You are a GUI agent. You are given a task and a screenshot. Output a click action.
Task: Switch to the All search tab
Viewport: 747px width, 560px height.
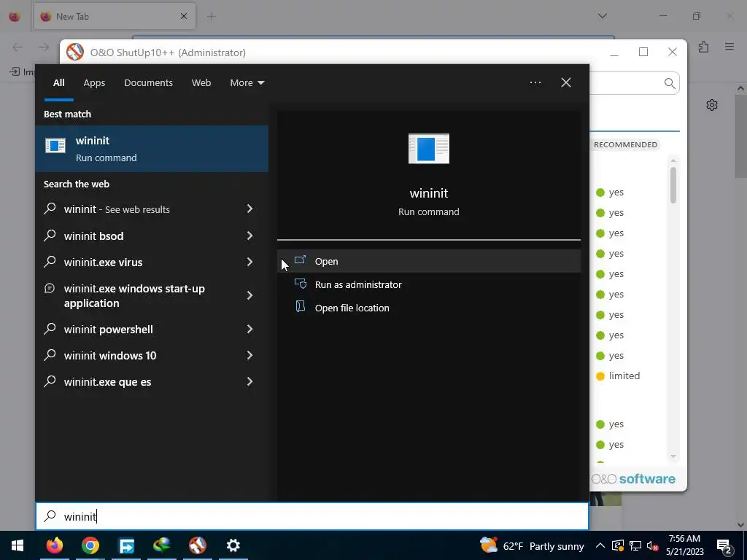tap(58, 83)
